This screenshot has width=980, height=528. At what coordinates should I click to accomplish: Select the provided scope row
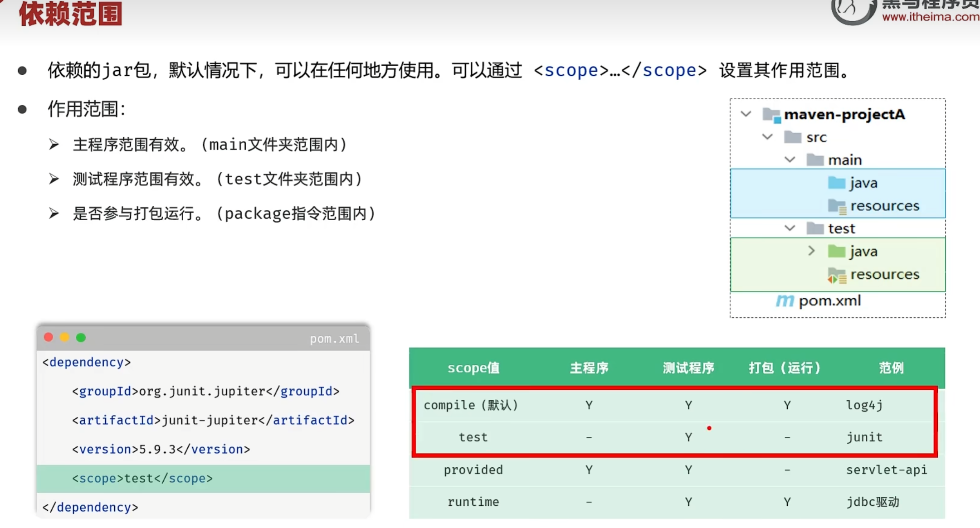(x=473, y=470)
